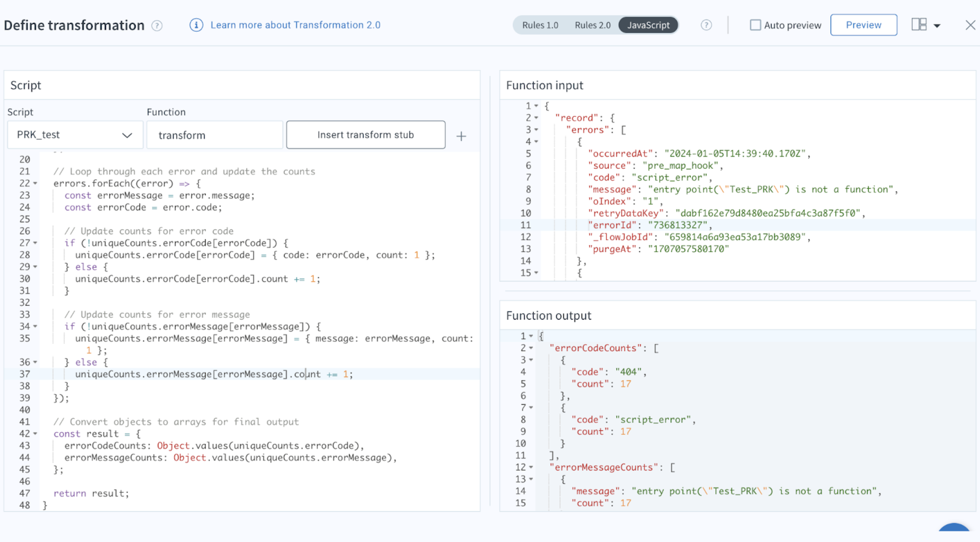Click the plus icon to add script
Viewport: 980px width, 542px height.
(x=461, y=136)
